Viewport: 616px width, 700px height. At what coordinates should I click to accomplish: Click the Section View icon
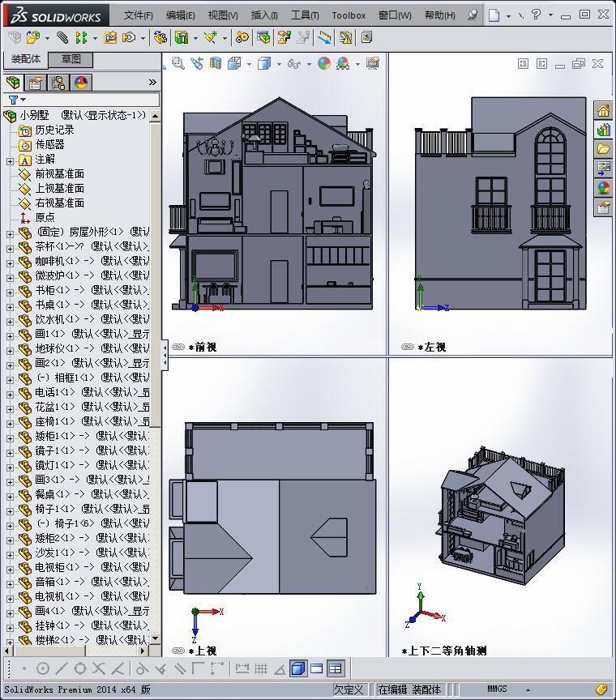[216, 63]
